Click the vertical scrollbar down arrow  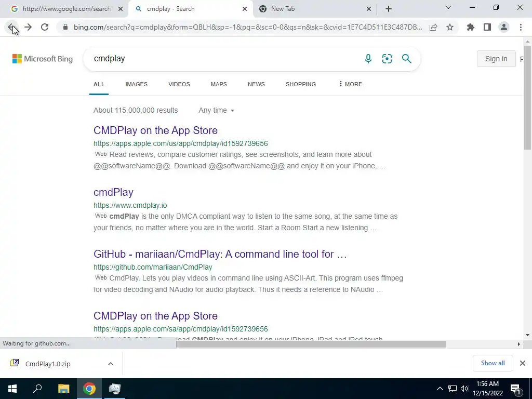tap(527, 335)
